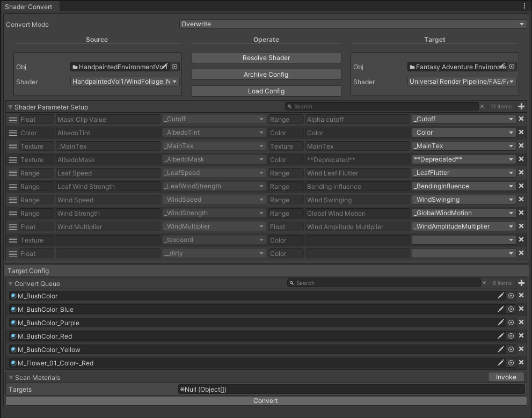Screen dimensions: 532x418
Task: Remove the AlbedoMask row with its X button
Action: pyautogui.click(x=521, y=159)
